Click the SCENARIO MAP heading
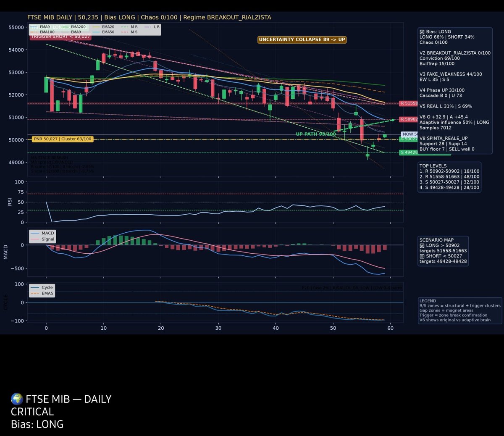 pos(436,240)
